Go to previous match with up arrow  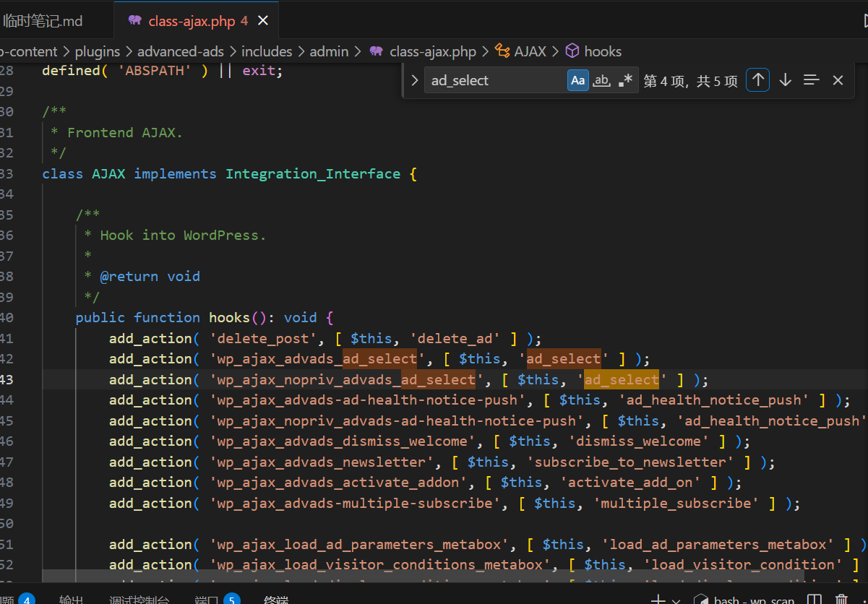tap(757, 80)
